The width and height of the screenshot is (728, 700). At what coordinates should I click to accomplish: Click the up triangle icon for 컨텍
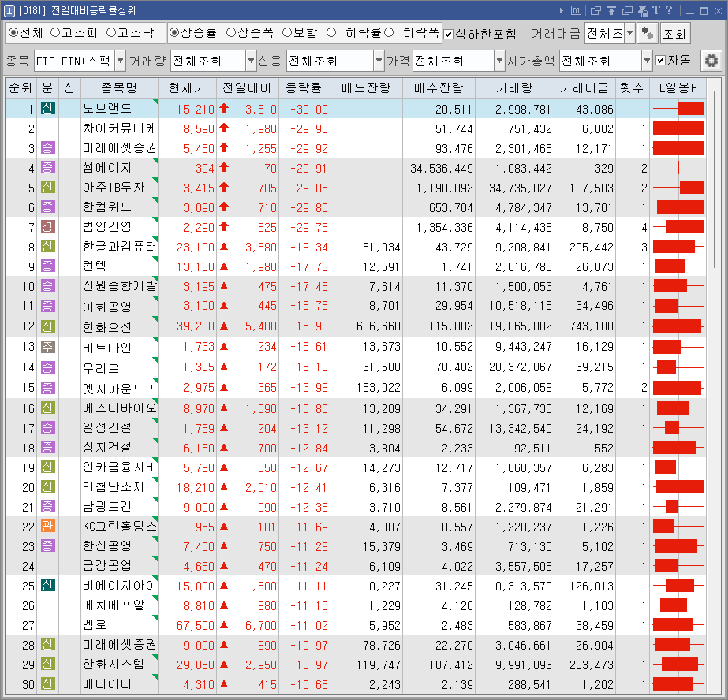click(224, 266)
